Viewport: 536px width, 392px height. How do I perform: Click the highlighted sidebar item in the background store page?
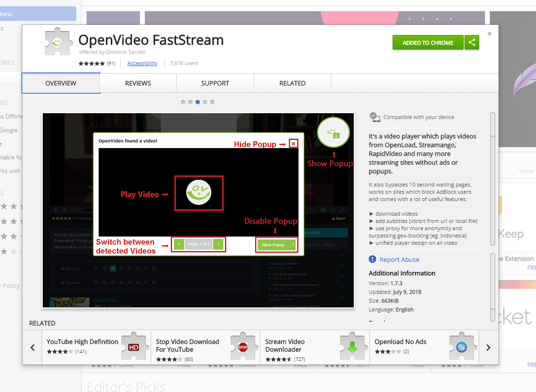[x=38, y=14]
